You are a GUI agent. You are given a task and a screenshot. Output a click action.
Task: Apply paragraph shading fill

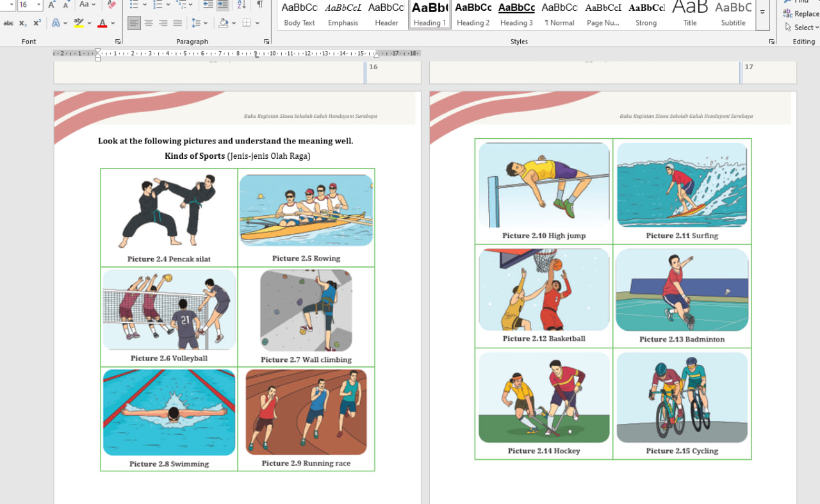pyautogui.click(x=223, y=23)
